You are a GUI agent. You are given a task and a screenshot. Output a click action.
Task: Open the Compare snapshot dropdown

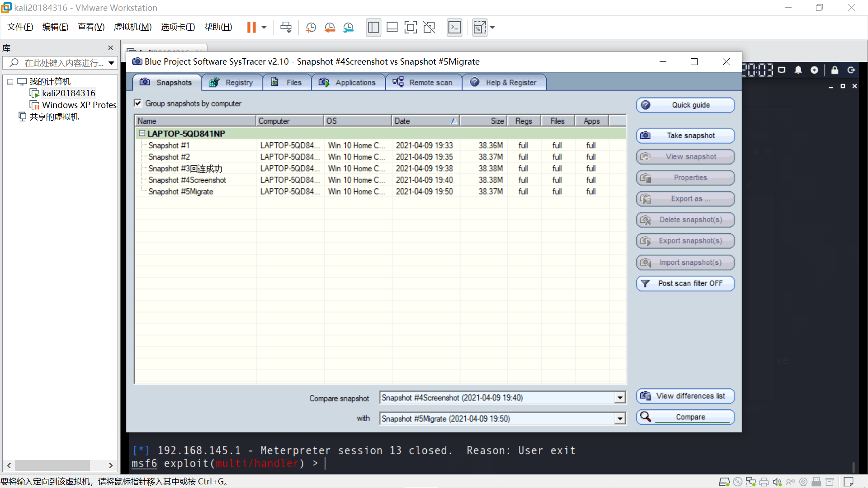pos(620,398)
